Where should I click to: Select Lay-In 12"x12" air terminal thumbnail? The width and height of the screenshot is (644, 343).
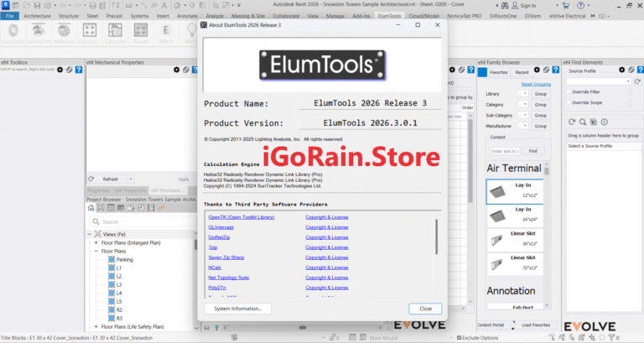point(514,191)
